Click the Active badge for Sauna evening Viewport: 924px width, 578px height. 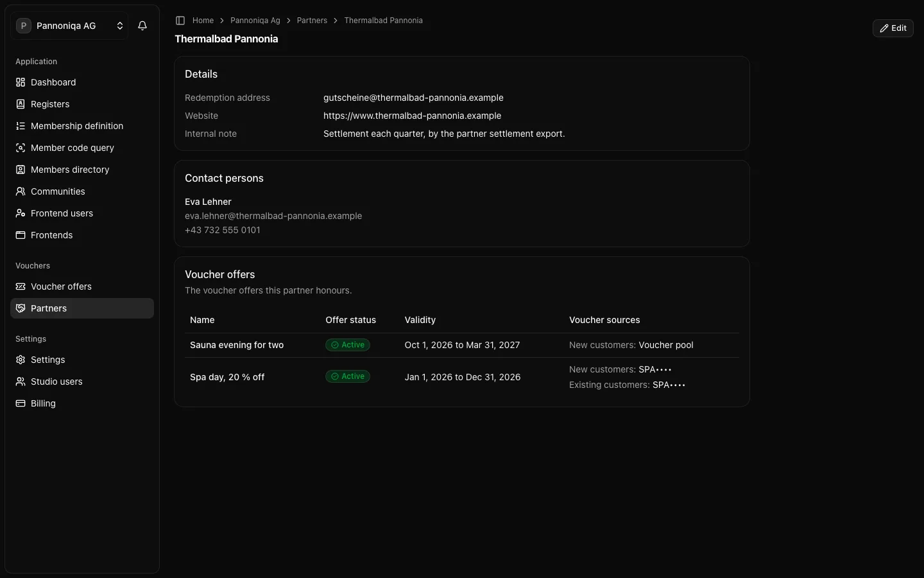point(348,345)
